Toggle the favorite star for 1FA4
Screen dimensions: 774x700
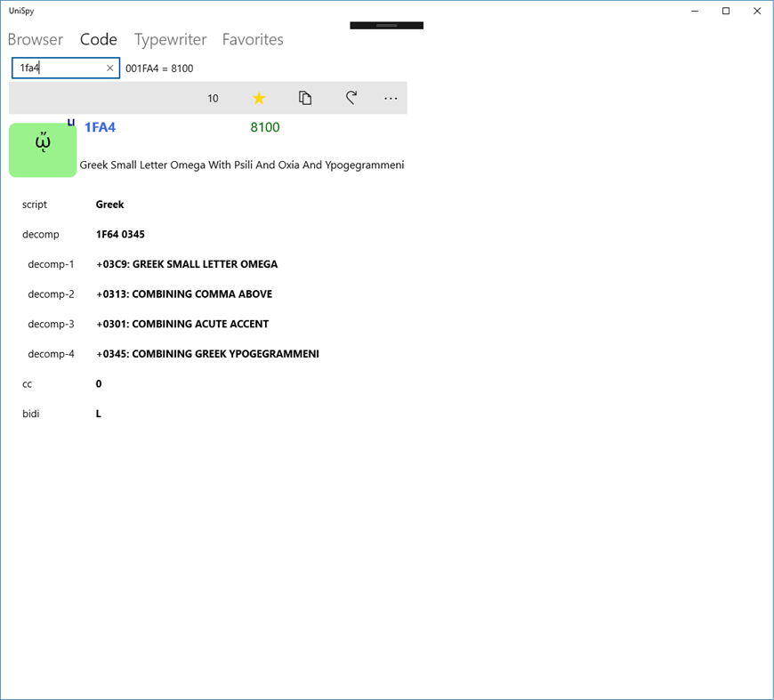point(259,98)
